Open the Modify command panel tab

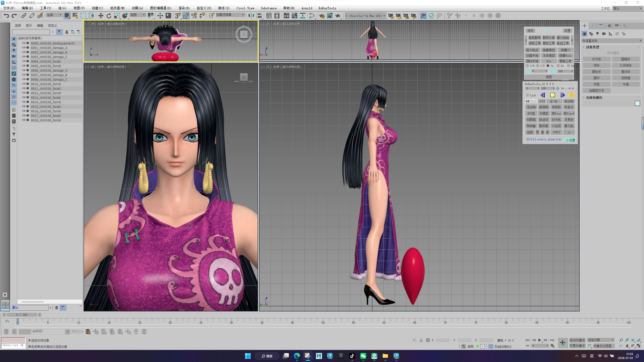coord(593,26)
